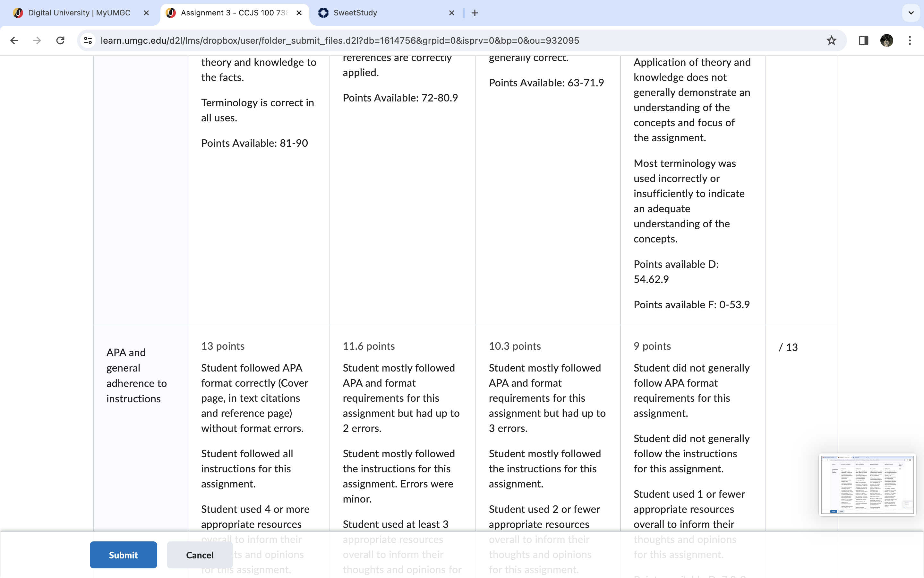View site information icon in address bar
Viewport: 924px width, 578px height.
click(x=88, y=40)
